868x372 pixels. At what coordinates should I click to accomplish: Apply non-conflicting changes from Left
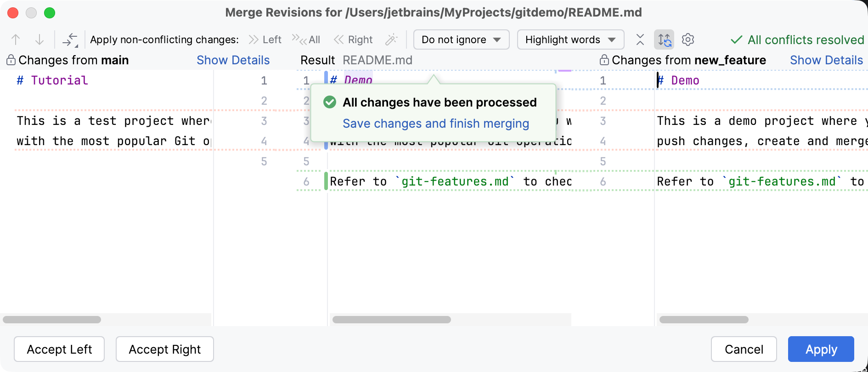tap(265, 40)
